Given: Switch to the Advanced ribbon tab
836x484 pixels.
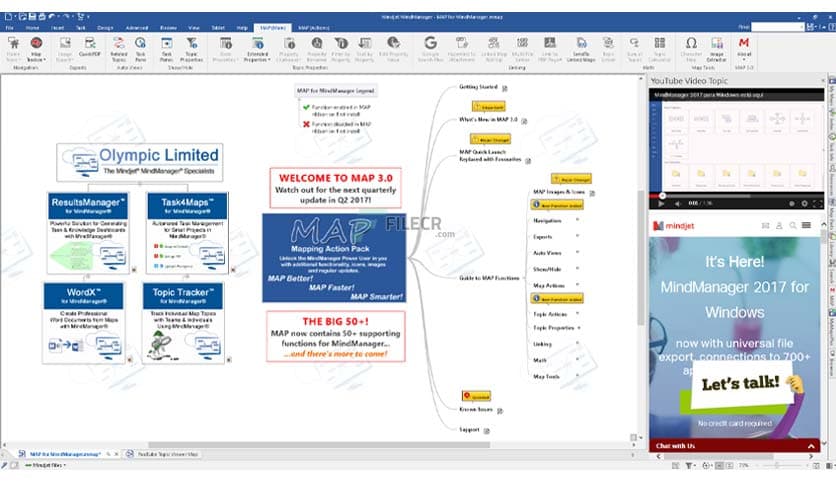Looking at the screenshot, I should [x=137, y=28].
